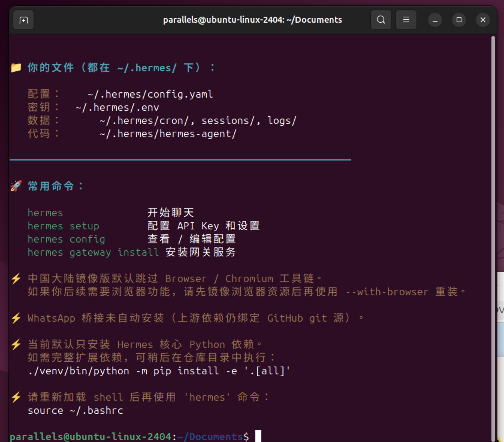Image resolution: width=504 pixels, height=442 pixels.
Task: Click the 'source ~/.bashrc' command line
Action: point(75,411)
